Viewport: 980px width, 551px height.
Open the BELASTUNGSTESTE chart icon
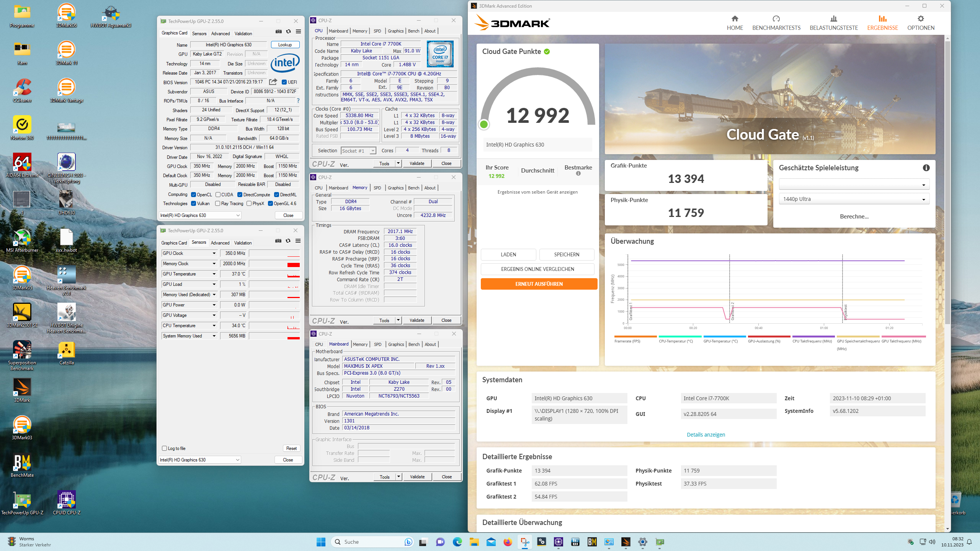[833, 19]
